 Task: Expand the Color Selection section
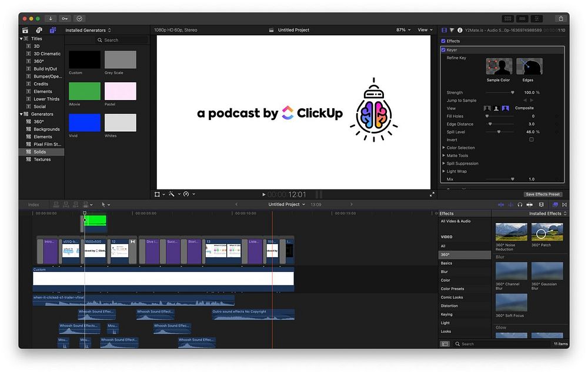coord(443,148)
